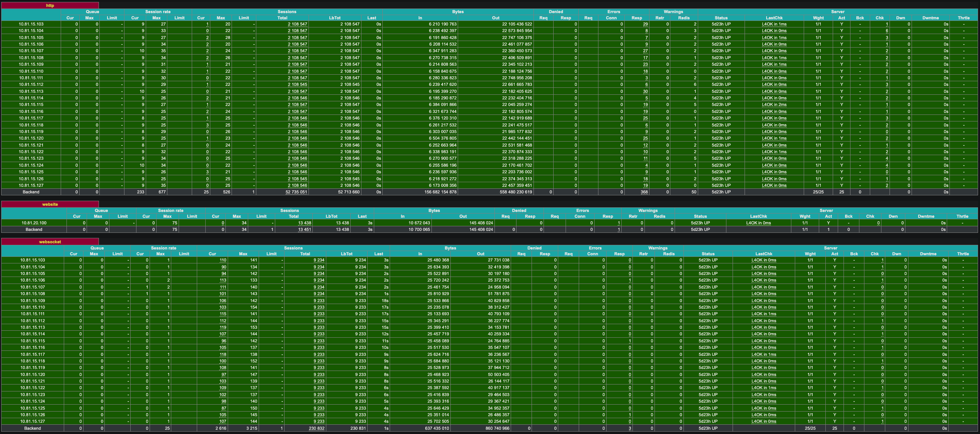
Task: Select server 10.81.20.100 in website table
Action: (x=34, y=223)
